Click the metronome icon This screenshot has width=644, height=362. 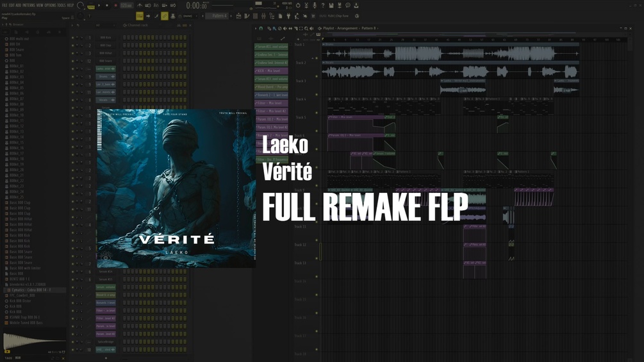(140, 5)
